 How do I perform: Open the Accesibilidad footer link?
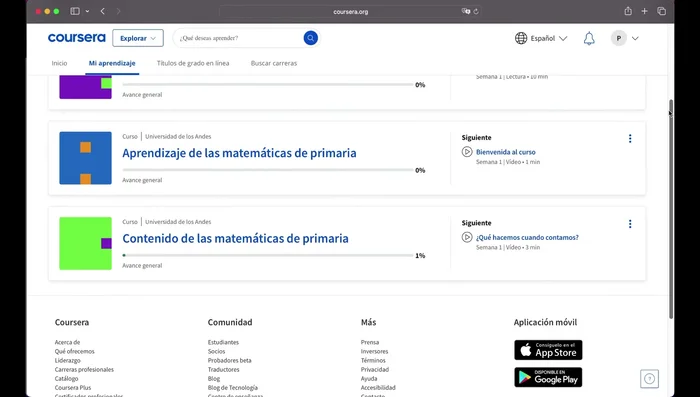click(378, 387)
